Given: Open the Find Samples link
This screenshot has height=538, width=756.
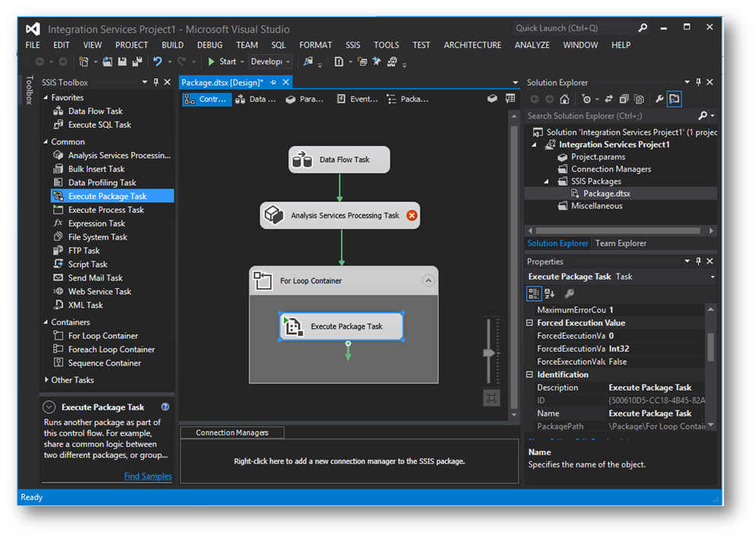Looking at the screenshot, I should (148, 476).
